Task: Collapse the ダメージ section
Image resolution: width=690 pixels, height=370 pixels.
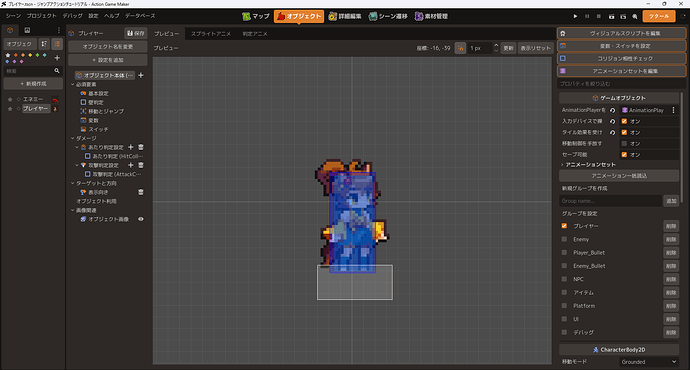Action: coord(73,138)
